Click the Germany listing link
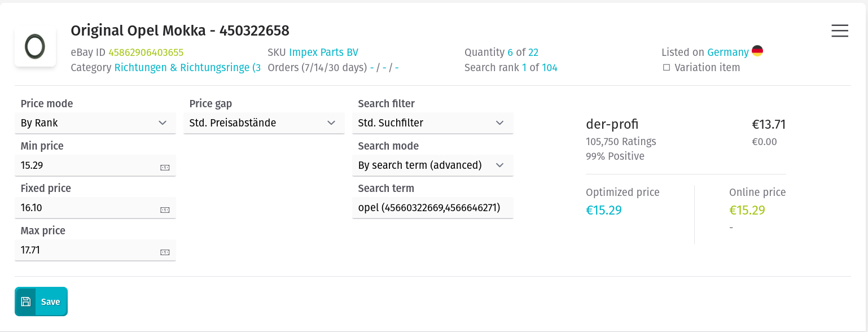The width and height of the screenshot is (868, 332). [x=728, y=53]
